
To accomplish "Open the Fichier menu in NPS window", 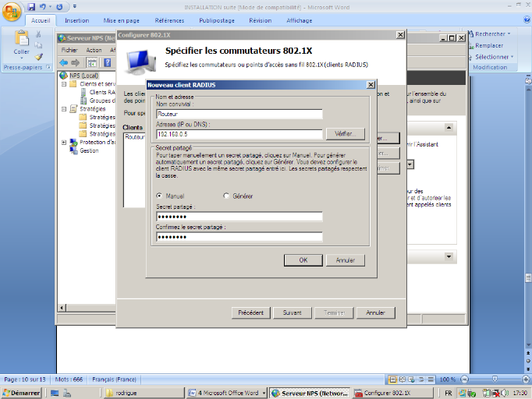I will coord(69,50).
